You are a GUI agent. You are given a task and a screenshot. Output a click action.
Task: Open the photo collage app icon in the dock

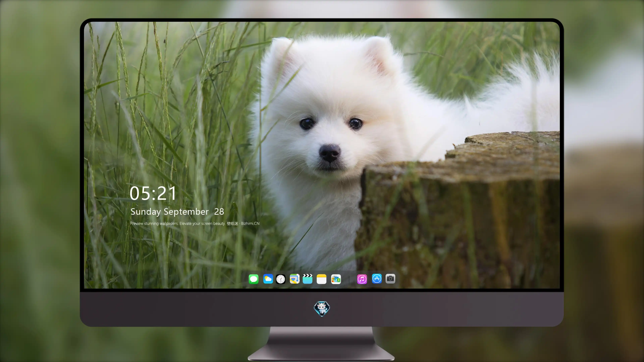tap(336, 279)
